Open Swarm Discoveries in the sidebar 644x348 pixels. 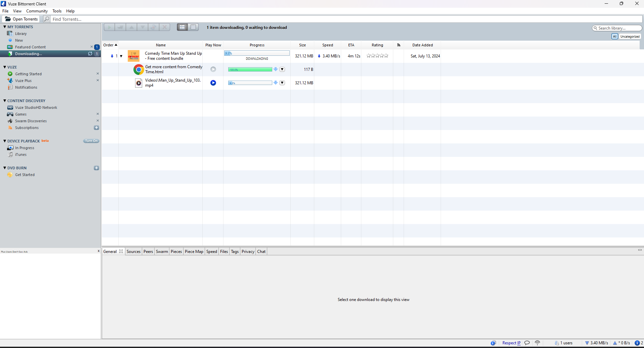(x=31, y=121)
